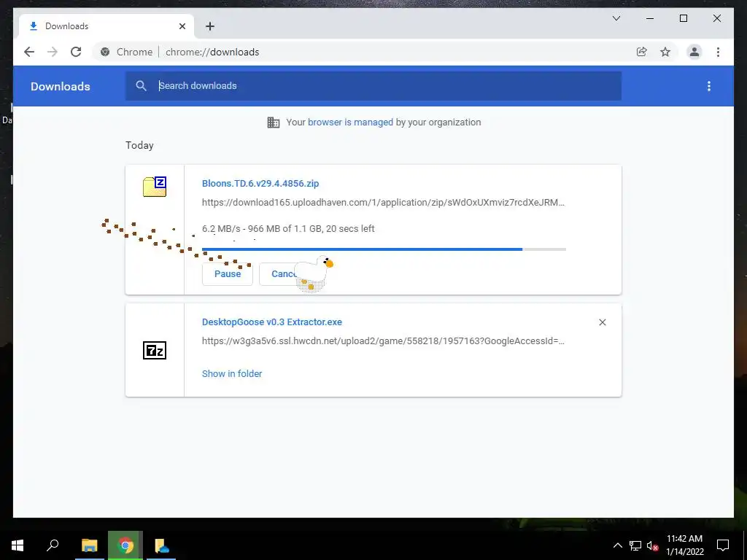Maximize the Chrome window

point(683,18)
